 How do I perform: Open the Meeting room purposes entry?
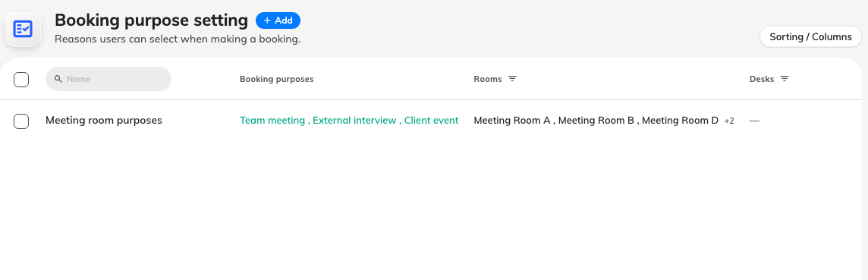[103, 120]
